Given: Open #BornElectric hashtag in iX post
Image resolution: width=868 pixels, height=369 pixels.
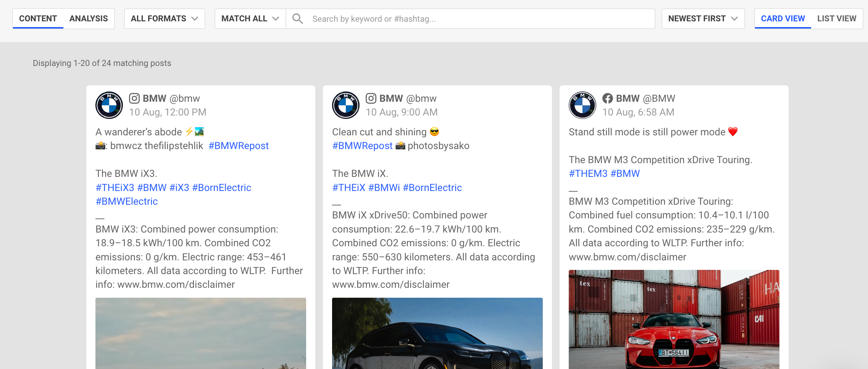Looking at the screenshot, I should [432, 188].
